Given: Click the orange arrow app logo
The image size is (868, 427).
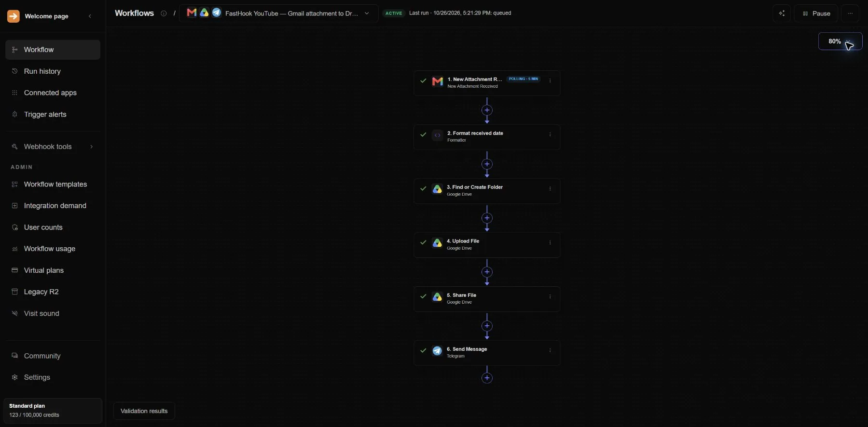Looking at the screenshot, I should pyautogui.click(x=14, y=16).
